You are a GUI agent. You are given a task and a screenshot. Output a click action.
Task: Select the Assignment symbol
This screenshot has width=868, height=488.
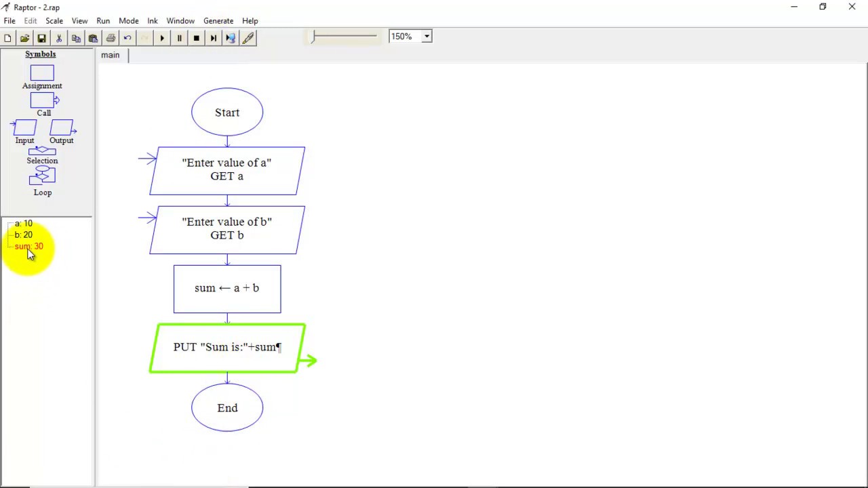[42, 73]
